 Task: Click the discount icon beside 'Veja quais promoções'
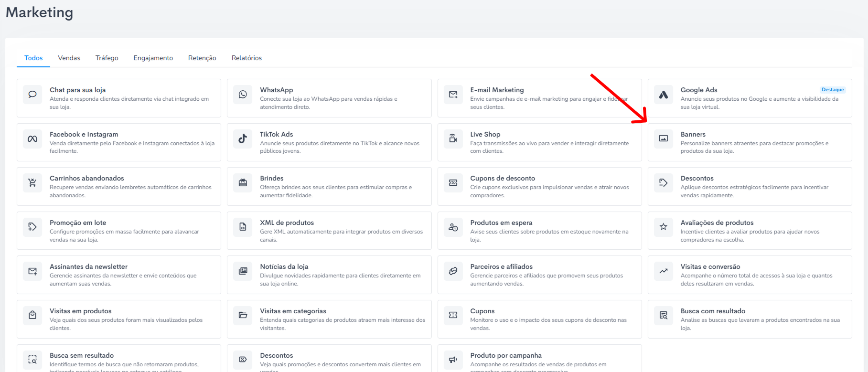coord(243,360)
